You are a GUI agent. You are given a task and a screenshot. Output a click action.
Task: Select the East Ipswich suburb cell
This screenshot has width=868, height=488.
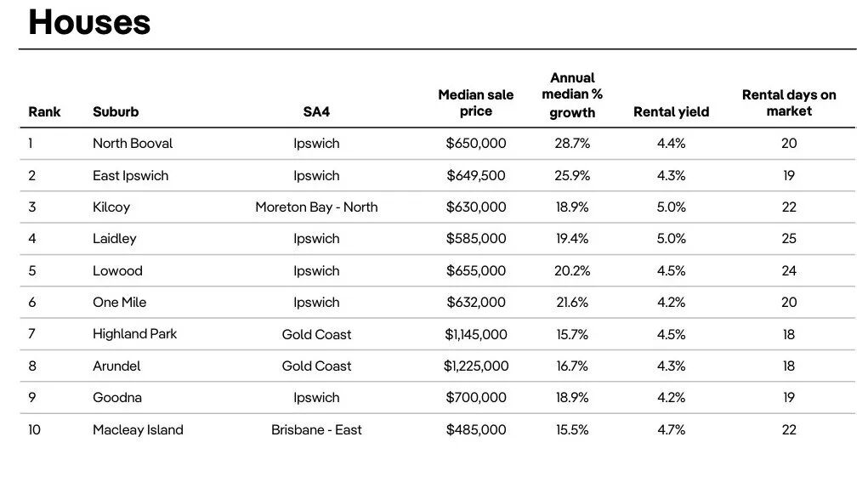click(x=131, y=176)
